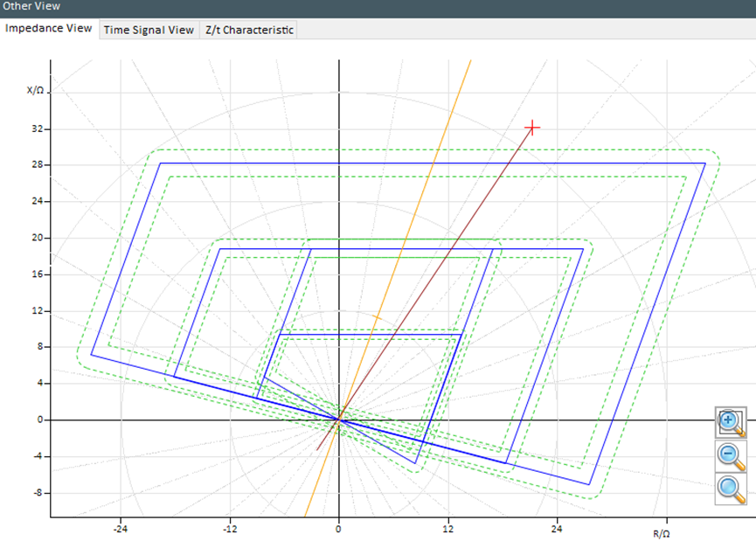Click the -24 tick label on R axis
Viewport: 756px width, 541px height.
[x=121, y=529]
